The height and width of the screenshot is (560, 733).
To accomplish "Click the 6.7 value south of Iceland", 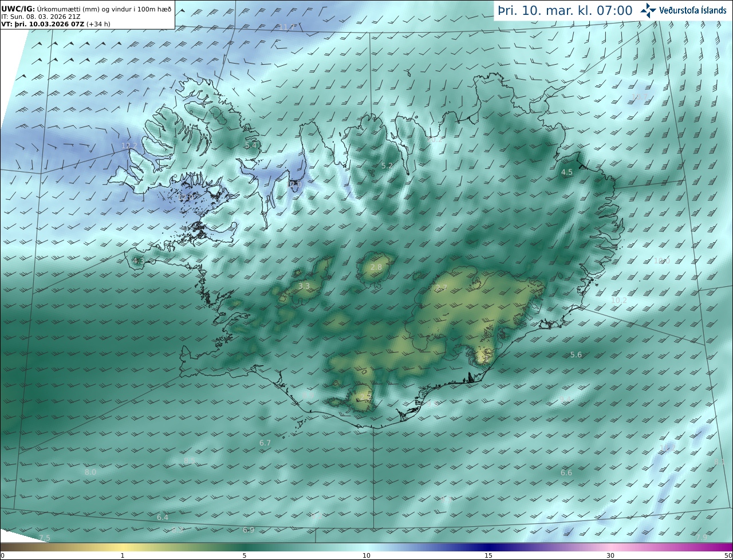I will [265, 443].
